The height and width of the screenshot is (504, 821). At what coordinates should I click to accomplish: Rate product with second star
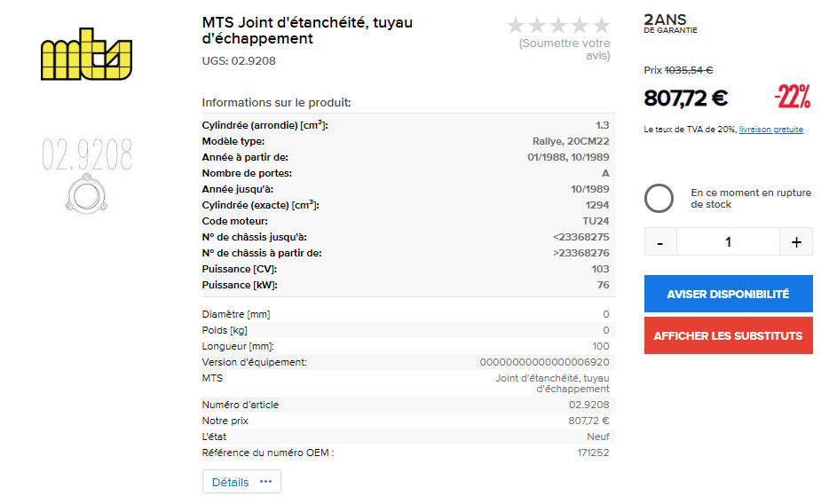(x=537, y=26)
